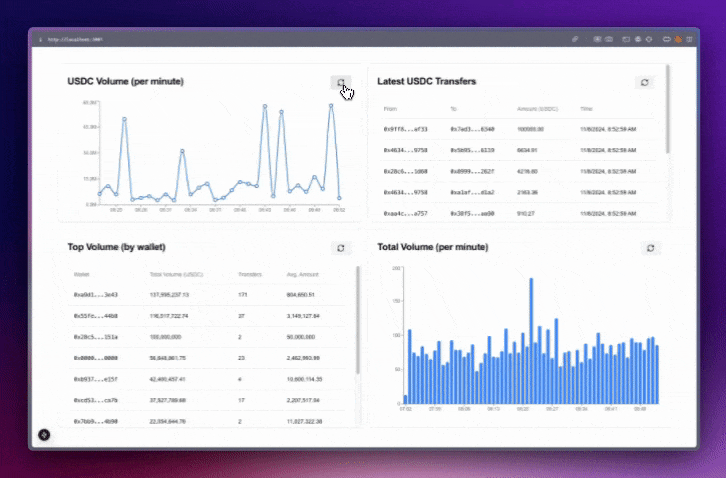
Task: Click total volume 137,995,237.13
Action: coord(169,295)
